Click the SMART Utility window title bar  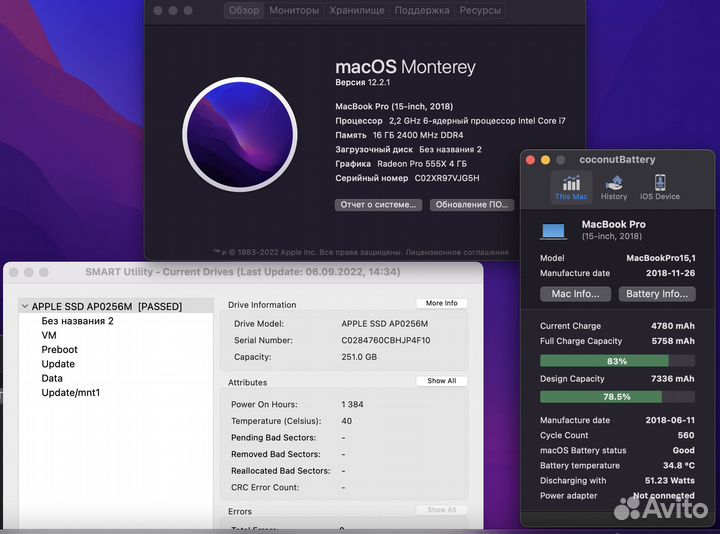243,272
